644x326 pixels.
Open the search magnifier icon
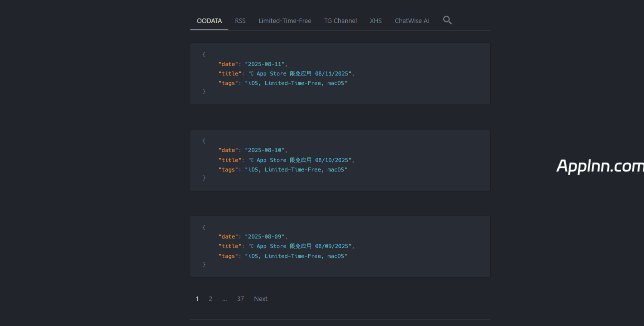pos(447,20)
